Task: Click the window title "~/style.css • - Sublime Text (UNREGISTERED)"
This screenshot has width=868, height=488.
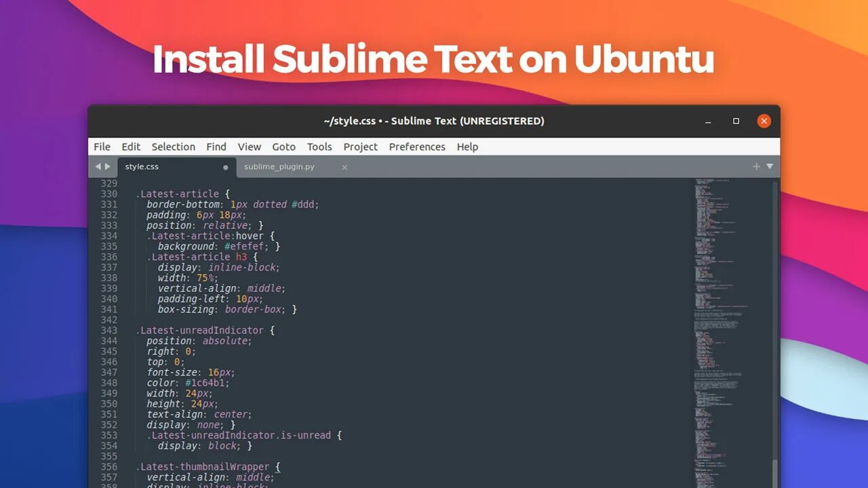Action: (x=434, y=121)
